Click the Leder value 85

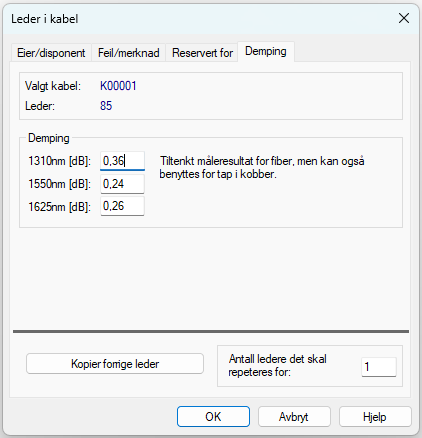click(106, 106)
